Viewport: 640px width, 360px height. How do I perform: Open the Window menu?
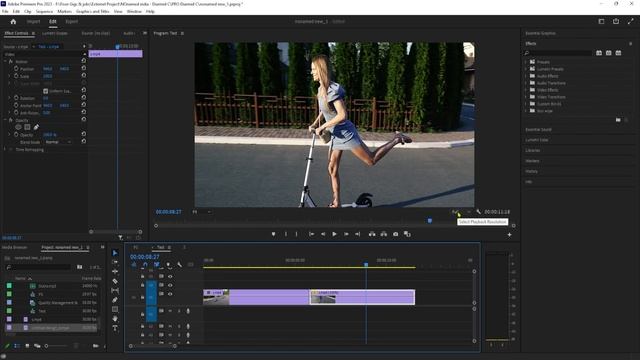pos(134,11)
